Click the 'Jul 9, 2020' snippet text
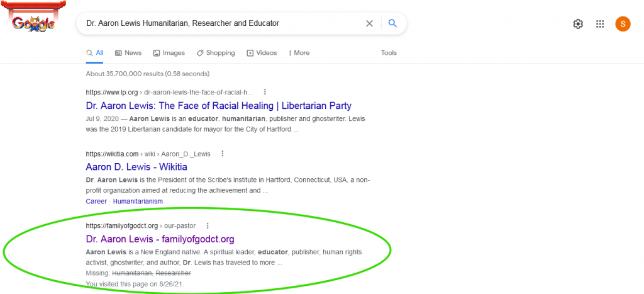 [x=103, y=119]
